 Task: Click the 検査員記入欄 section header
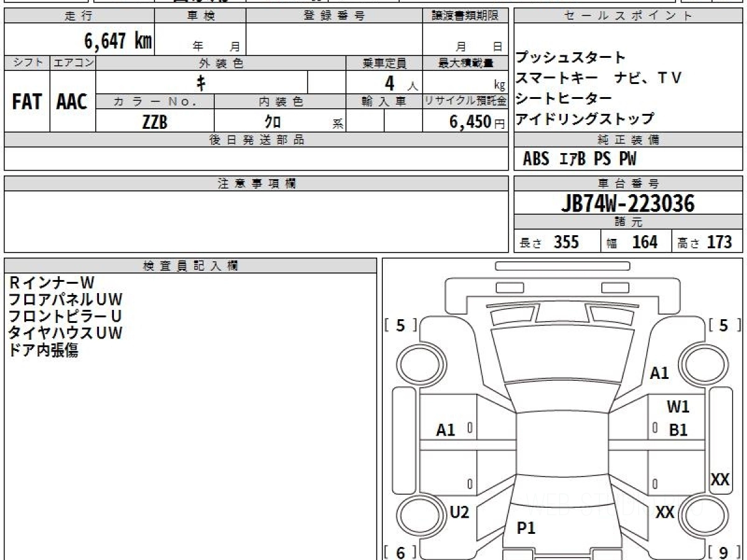[x=190, y=266]
